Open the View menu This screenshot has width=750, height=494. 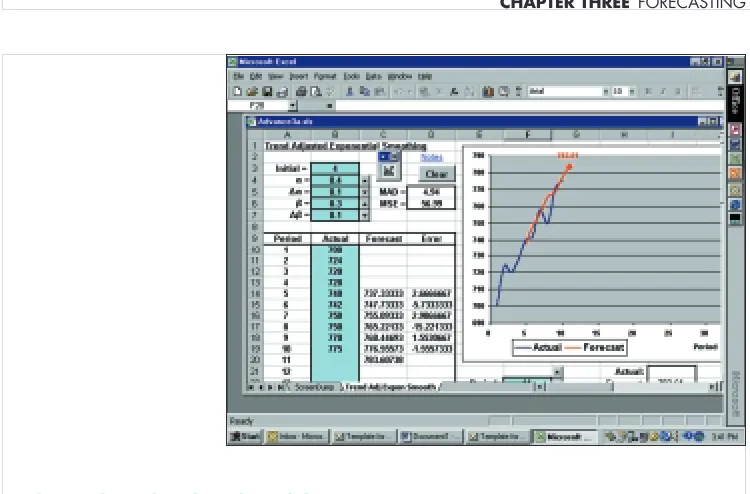275,76
